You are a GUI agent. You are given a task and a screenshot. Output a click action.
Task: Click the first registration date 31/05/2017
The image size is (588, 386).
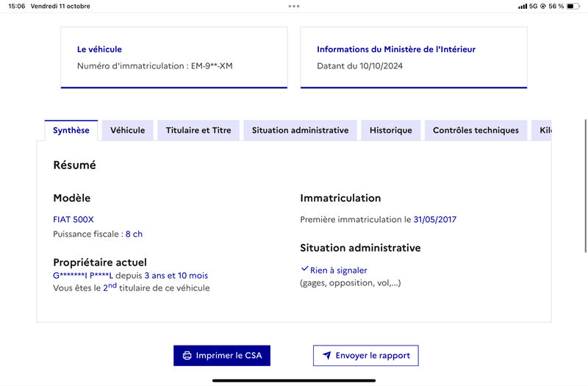tap(434, 219)
